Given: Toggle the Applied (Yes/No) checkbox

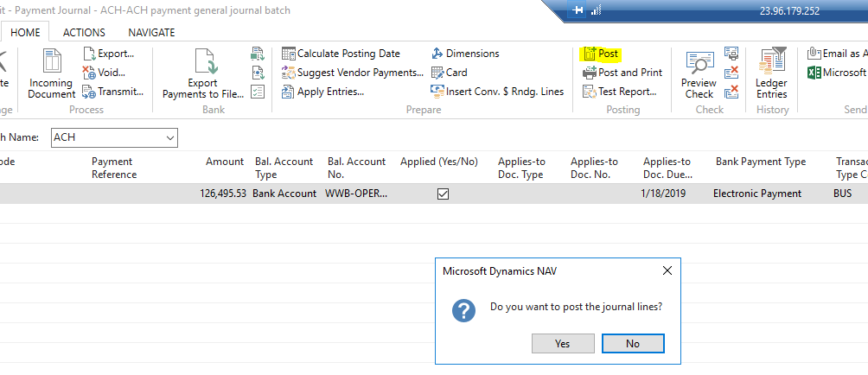Looking at the screenshot, I should (x=443, y=194).
